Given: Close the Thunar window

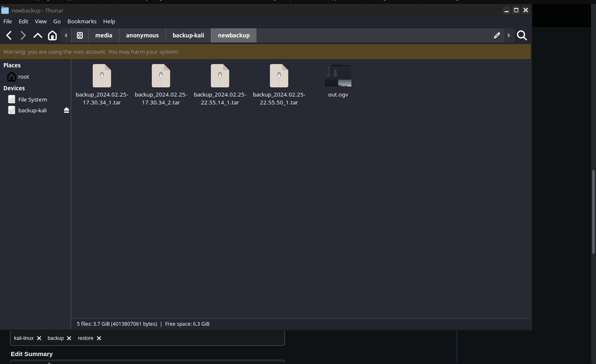Looking at the screenshot, I should (526, 10).
